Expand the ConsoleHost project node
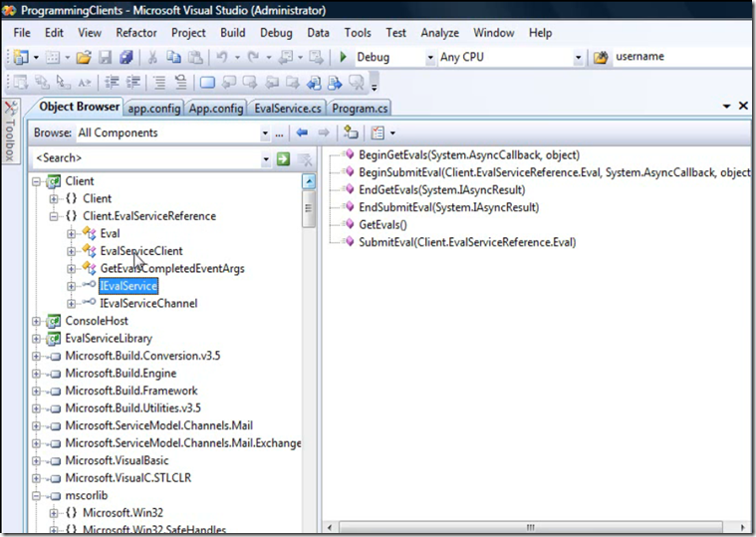This screenshot has height=537, width=756. [x=36, y=321]
